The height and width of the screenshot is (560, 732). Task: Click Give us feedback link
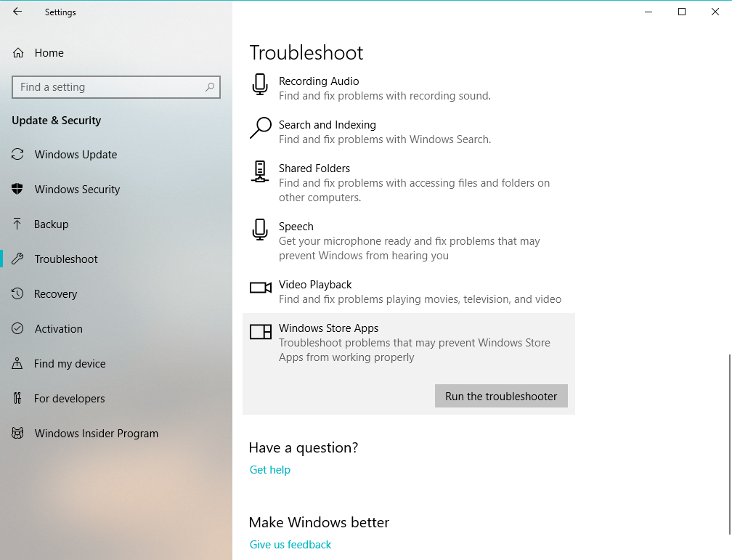(290, 544)
